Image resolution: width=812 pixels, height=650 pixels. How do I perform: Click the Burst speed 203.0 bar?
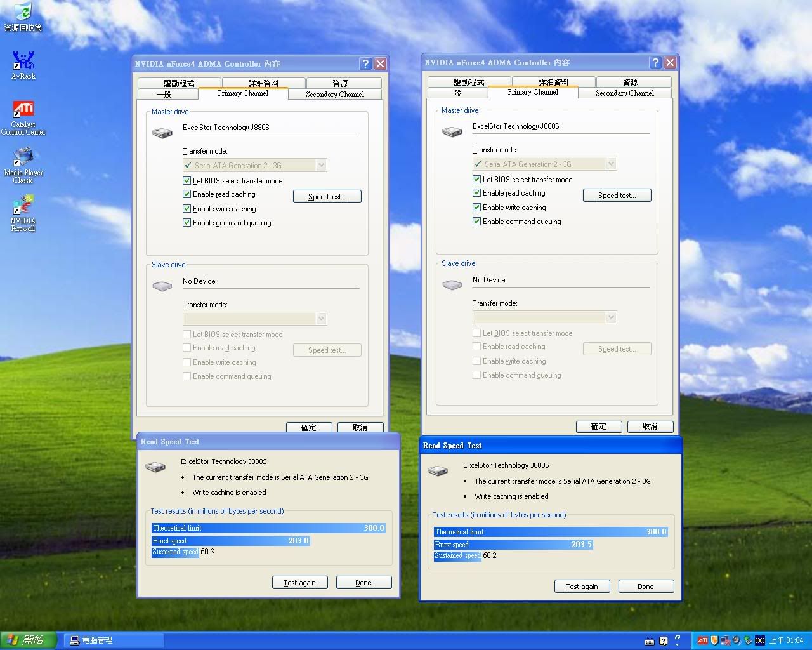click(231, 541)
